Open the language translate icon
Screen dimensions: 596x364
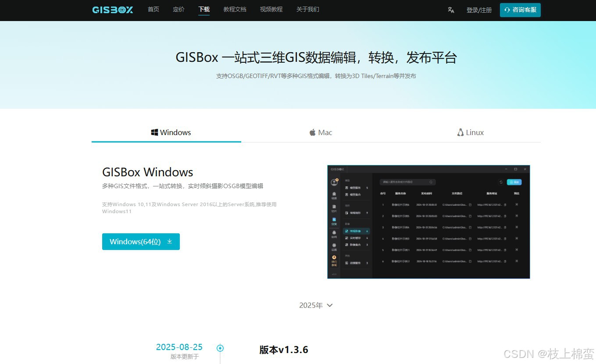pos(451,10)
